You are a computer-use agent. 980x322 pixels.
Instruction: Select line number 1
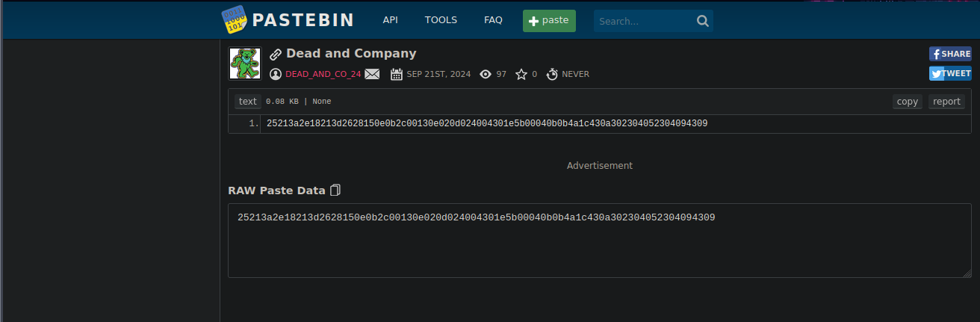point(254,123)
